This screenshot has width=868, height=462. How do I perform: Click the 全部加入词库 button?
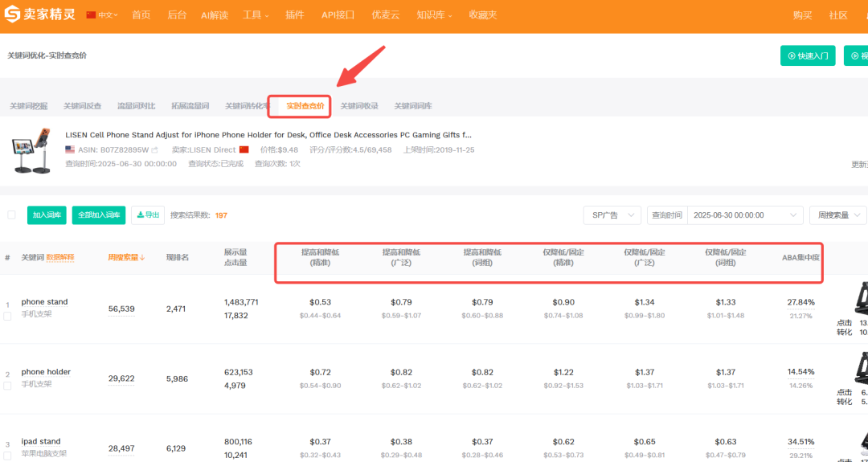point(99,215)
